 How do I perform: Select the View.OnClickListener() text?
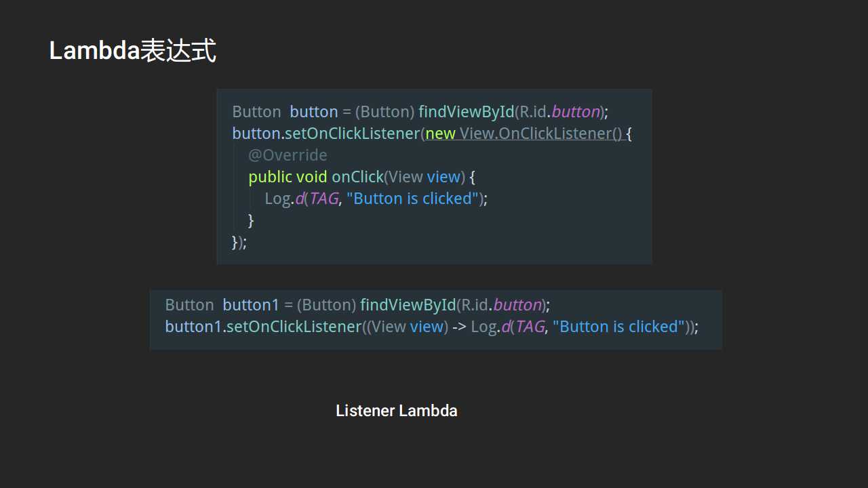click(540, 134)
